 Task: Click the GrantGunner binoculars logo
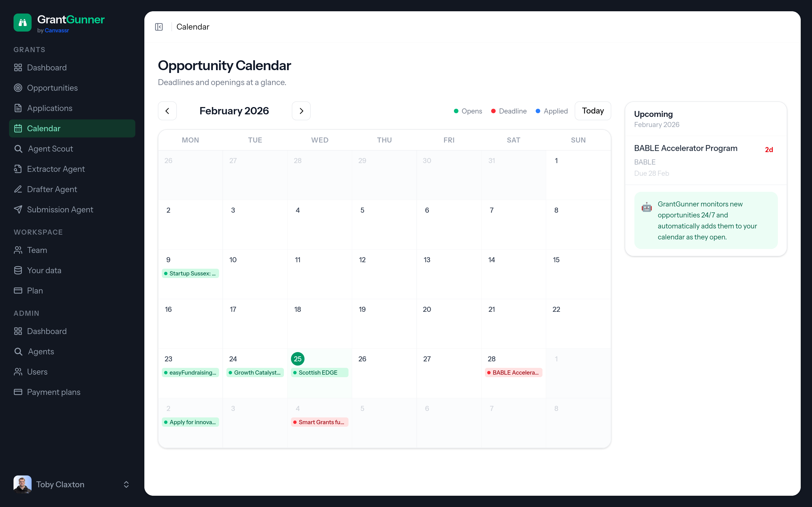[23, 23]
